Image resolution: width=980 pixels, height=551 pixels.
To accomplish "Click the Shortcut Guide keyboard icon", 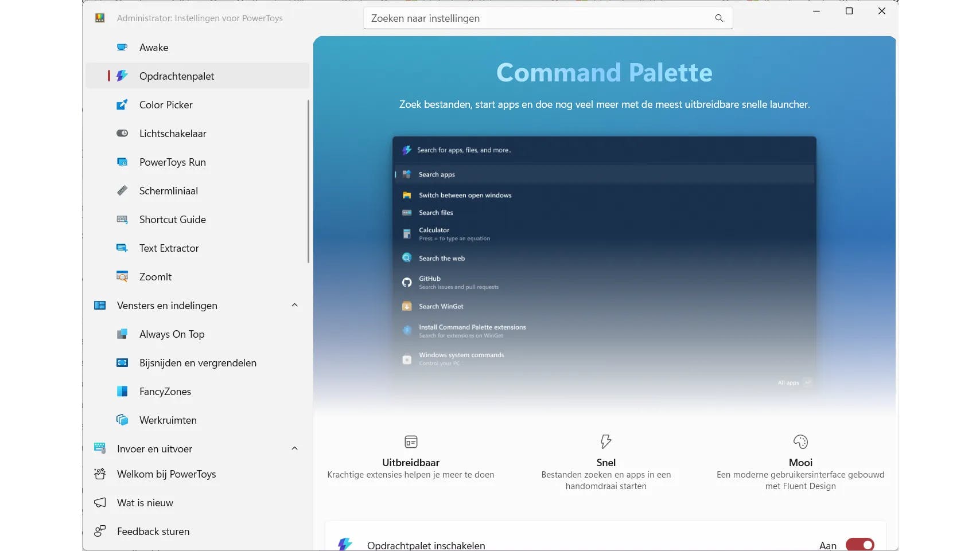I will [x=122, y=220].
